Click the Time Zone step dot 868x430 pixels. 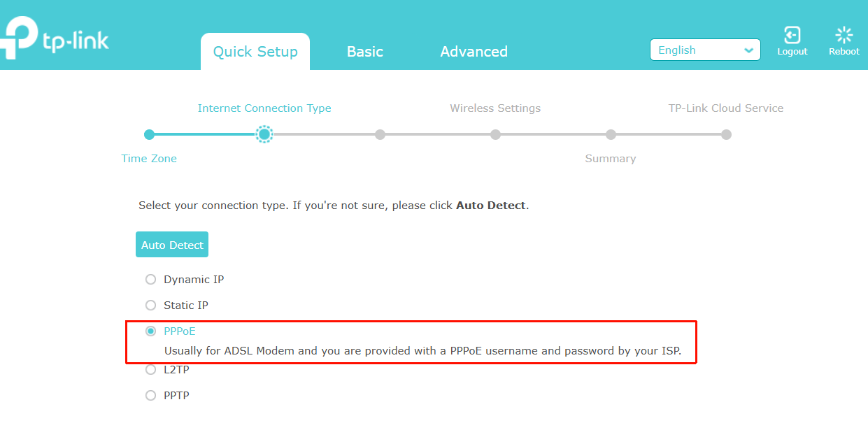(x=149, y=134)
